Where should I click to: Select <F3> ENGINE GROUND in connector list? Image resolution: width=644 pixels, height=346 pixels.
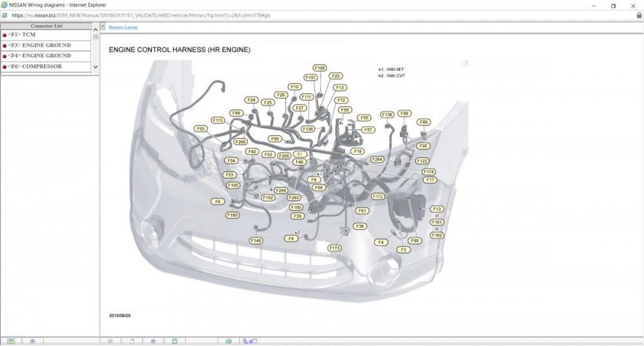[46, 45]
